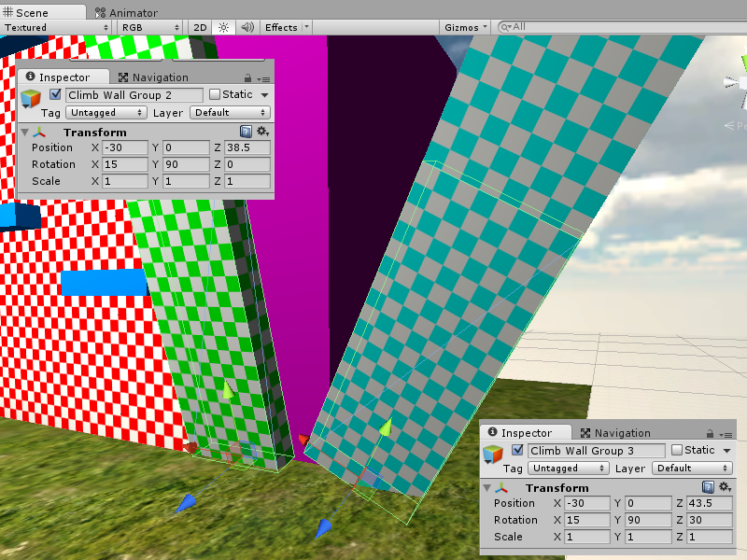Viewport: 747px width, 560px height.
Task: Click the magnifier in the Gizmos search field
Action: coord(505,27)
